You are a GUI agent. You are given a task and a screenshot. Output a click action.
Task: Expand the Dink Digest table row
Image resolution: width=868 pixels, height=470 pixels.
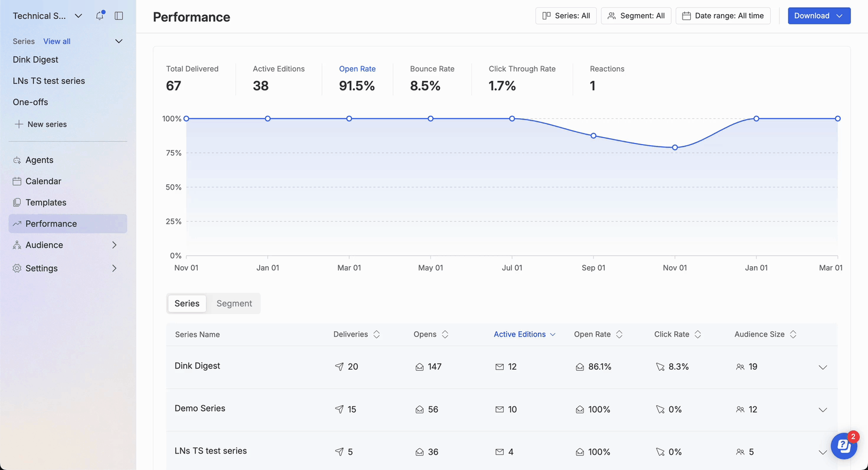pos(823,367)
